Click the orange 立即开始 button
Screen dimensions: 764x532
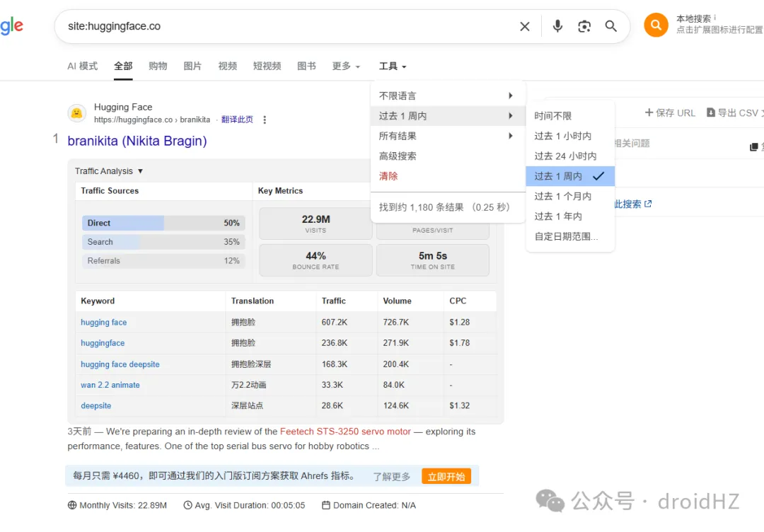446,477
